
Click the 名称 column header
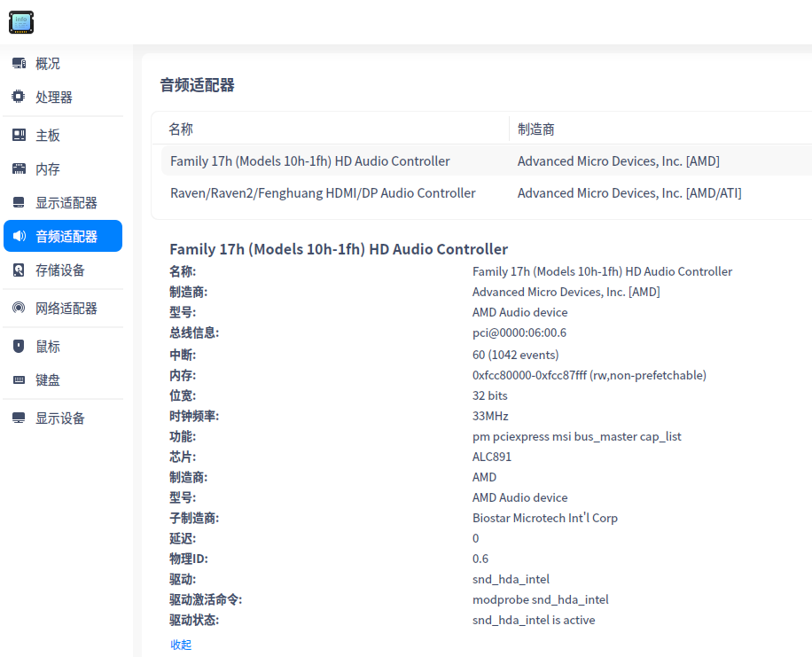[x=180, y=129]
